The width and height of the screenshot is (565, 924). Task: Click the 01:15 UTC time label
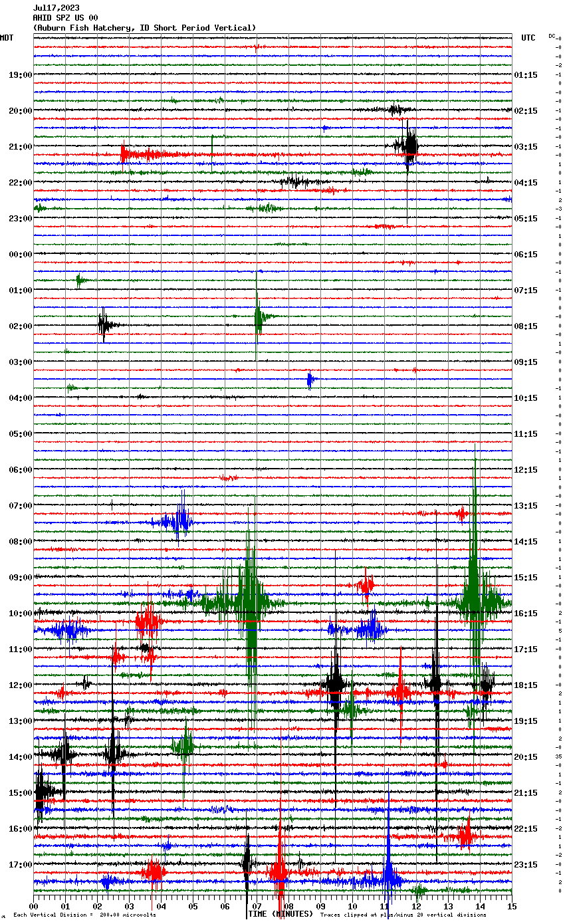tap(526, 75)
